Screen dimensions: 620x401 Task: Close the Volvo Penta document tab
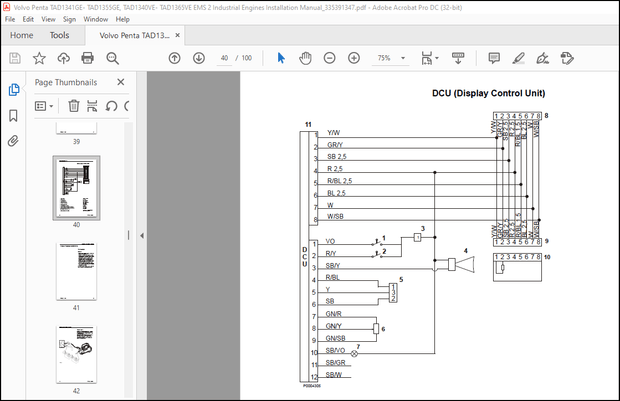click(178, 35)
